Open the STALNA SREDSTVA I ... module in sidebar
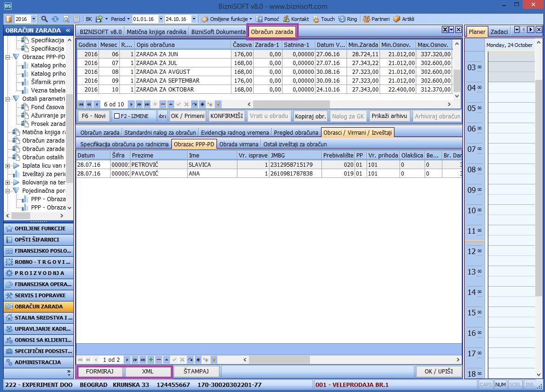 pos(39,318)
